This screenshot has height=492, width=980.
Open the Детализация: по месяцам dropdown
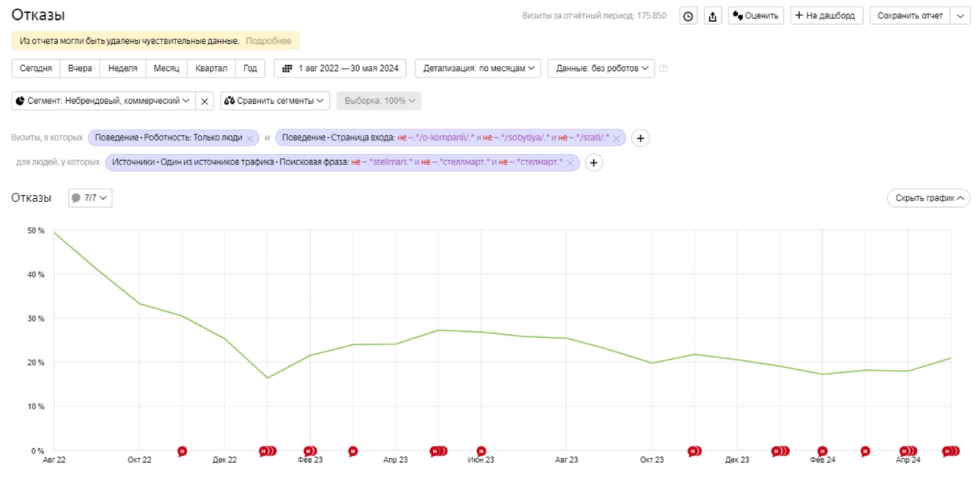click(478, 69)
